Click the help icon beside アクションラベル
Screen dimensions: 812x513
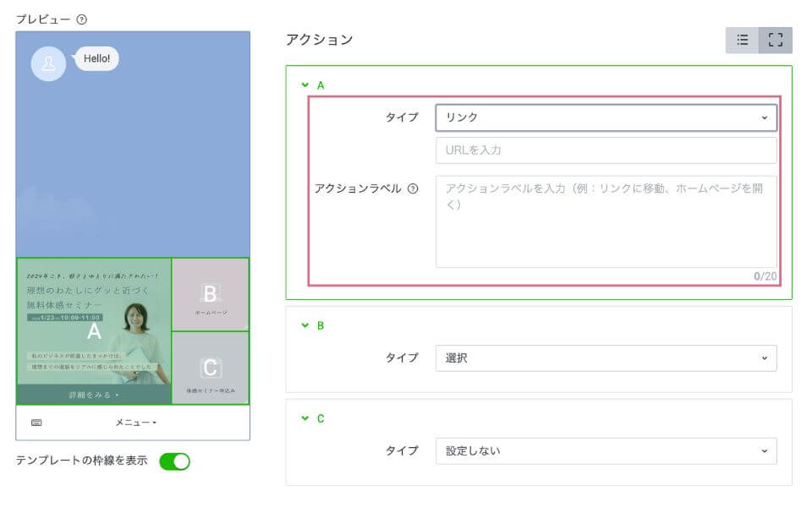point(413,188)
